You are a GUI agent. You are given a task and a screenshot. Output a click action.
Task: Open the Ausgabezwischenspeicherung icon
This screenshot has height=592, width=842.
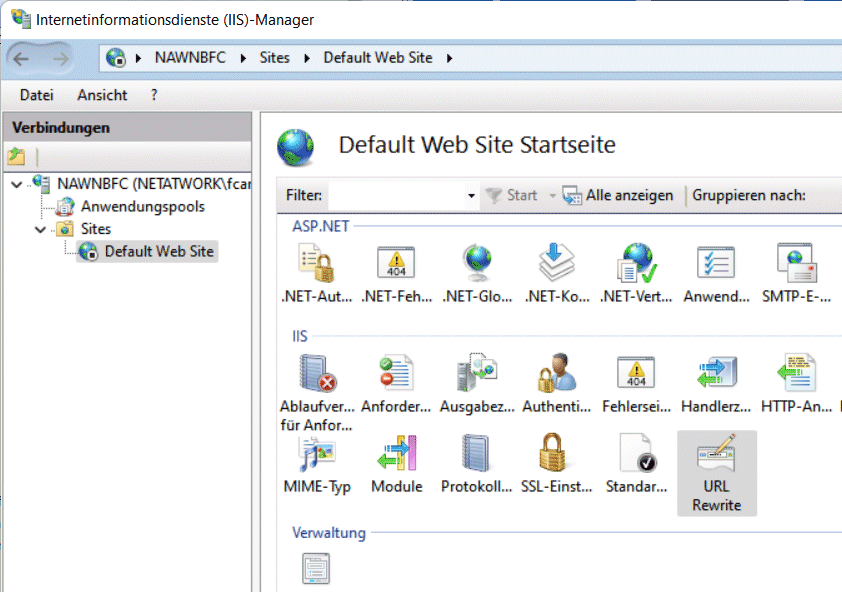pos(477,372)
